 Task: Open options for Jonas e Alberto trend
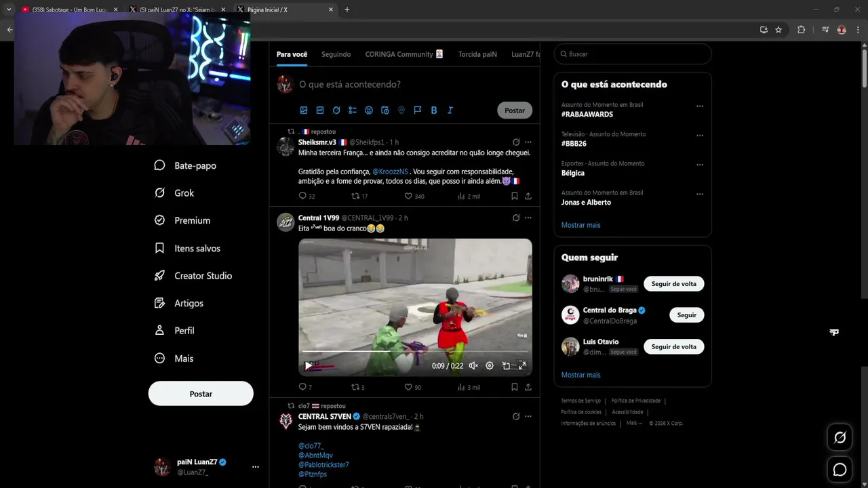coord(700,195)
